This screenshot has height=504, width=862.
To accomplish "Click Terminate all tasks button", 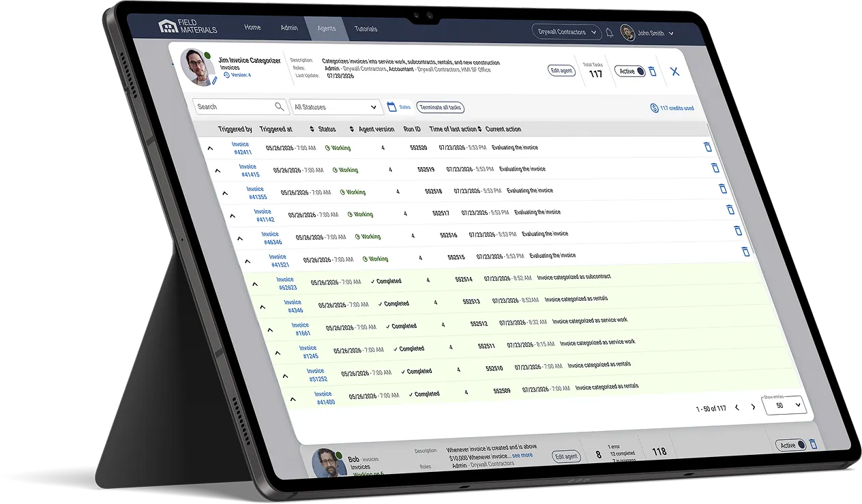I will [441, 107].
